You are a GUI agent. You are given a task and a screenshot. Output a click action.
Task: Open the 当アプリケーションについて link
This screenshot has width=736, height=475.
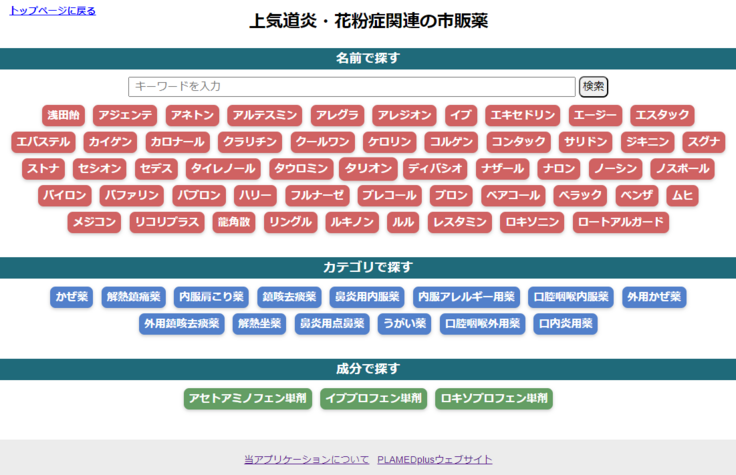tap(307, 460)
